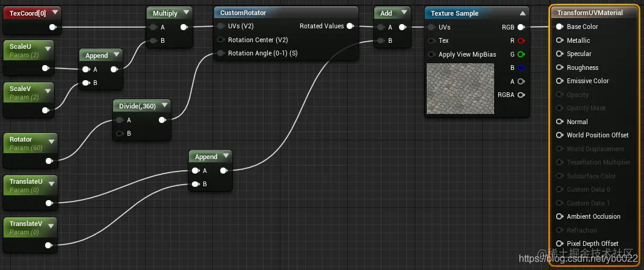Click the TranslateU output pin
The height and width of the screenshot is (270, 644).
[x=49, y=203]
